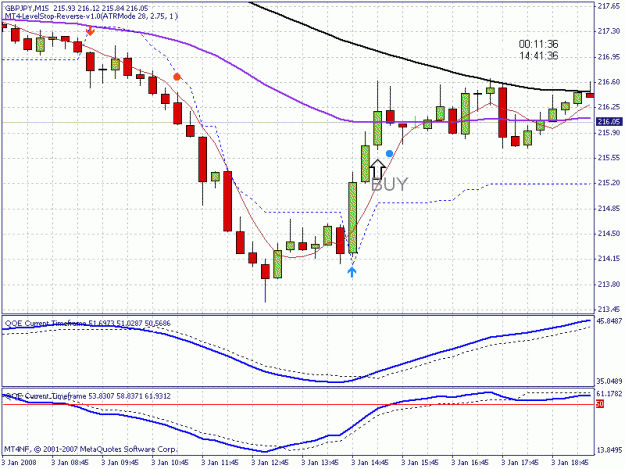625x469 pixels.
Task: Click the red 50 level tag
Action: (599, 404)
